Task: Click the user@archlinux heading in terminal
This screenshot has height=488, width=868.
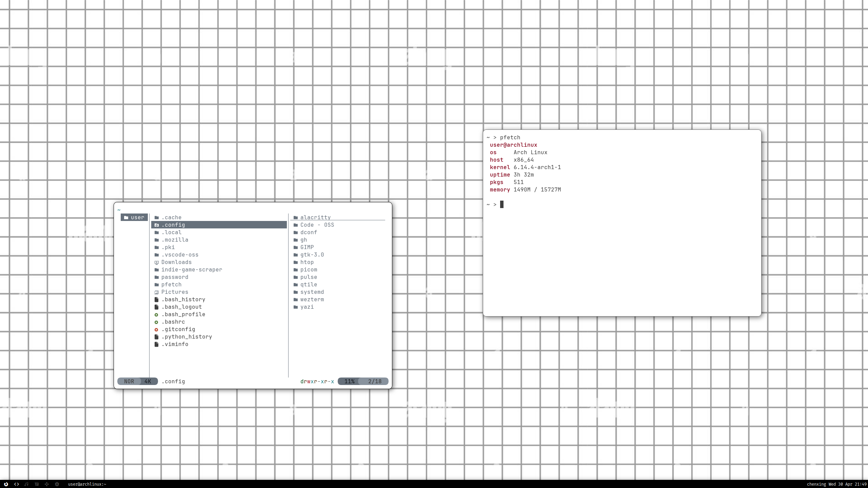Action: [513, 145]
